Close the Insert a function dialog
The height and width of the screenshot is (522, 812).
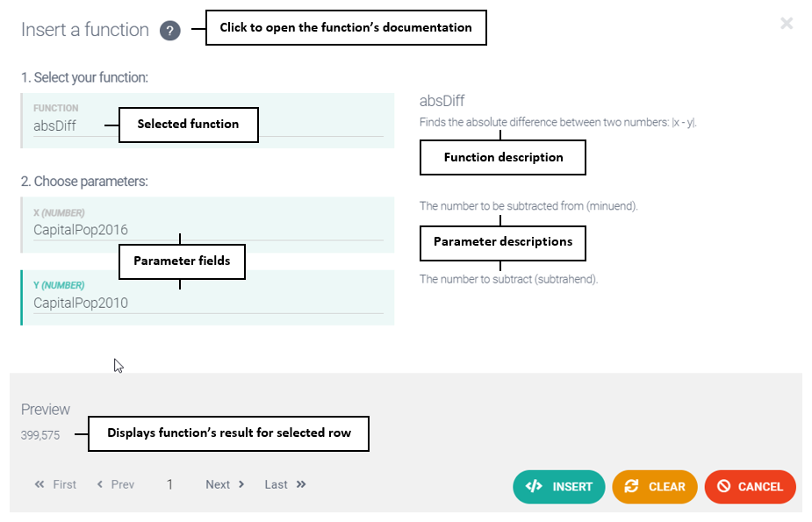[787, 24]
